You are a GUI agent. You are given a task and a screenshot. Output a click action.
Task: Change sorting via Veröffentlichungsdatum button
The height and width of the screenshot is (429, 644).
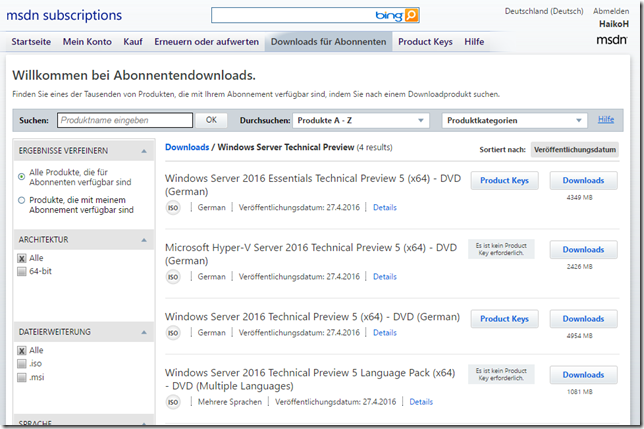[x=575, y=150]
